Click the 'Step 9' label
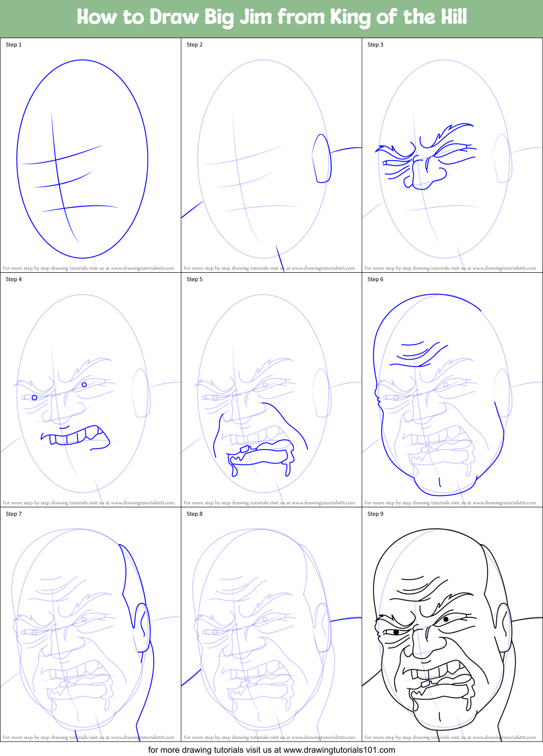This screenshot has width=543, height=756. coord(375,514)
